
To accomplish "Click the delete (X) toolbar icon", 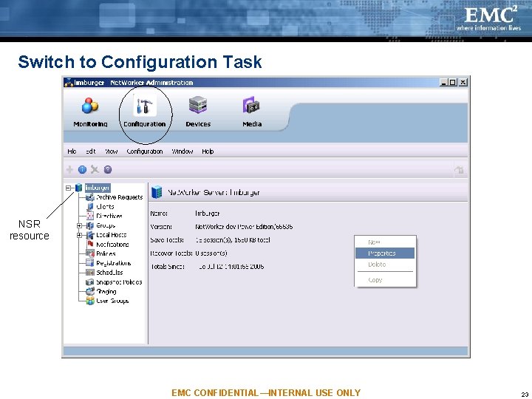I will click(x=95, y=169).
